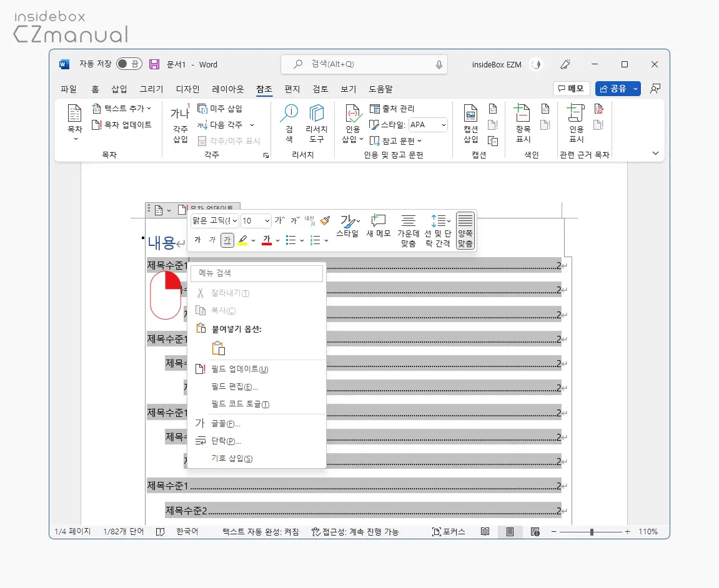Toggle underline in the mini toolbar
Image resolution: width=719 pixels, height=588 pixels.
point(227,240)
